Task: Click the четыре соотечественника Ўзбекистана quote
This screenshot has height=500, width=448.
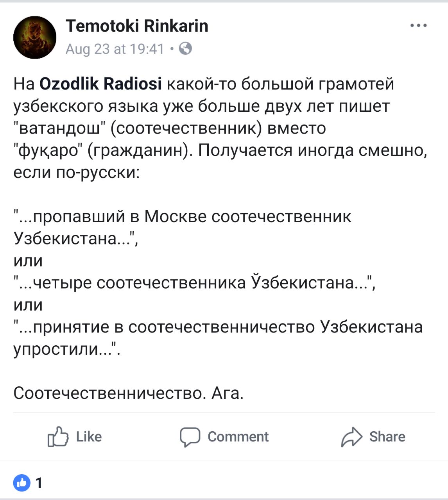Action: point(195,283)
